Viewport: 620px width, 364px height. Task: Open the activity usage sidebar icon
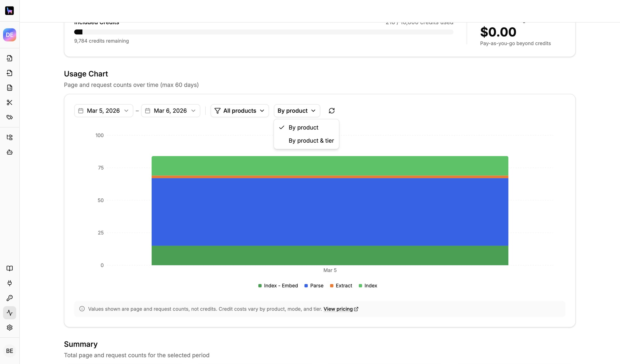[10, 313]
